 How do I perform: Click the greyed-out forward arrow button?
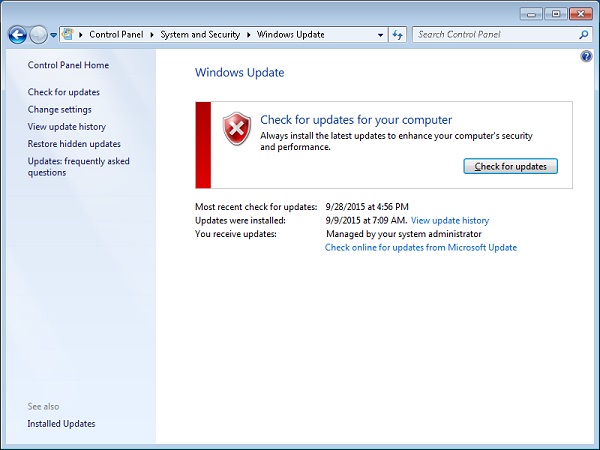[x=38, y=35]
